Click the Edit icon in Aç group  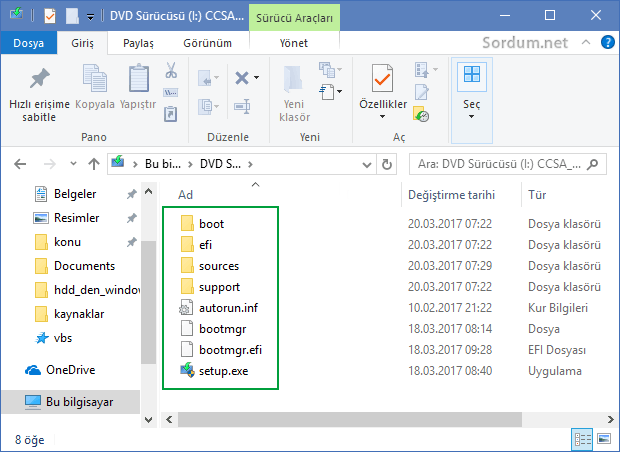tap(422, 92)
